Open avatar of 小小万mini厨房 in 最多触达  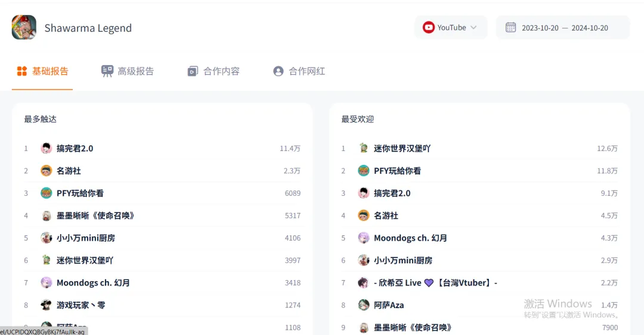coord(47,238)
